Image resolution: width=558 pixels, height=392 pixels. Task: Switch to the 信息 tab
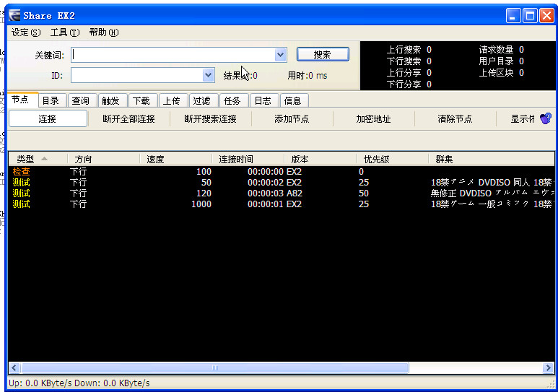click(x=294, y=101)
